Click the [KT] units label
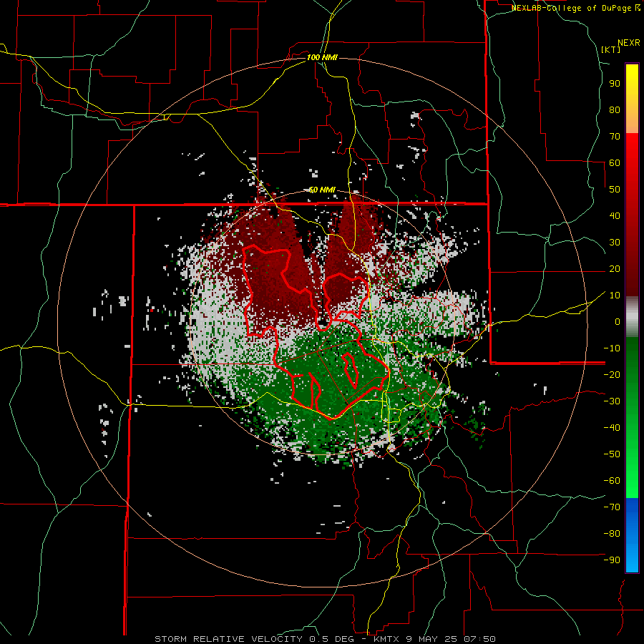Viewport: 644px width, 644px height. click(611, 49)
